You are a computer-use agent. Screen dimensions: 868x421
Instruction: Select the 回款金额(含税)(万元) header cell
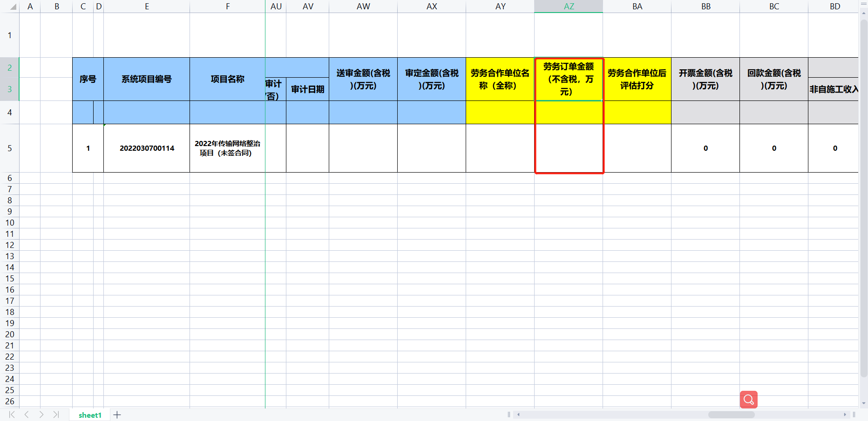coord(774,79)
